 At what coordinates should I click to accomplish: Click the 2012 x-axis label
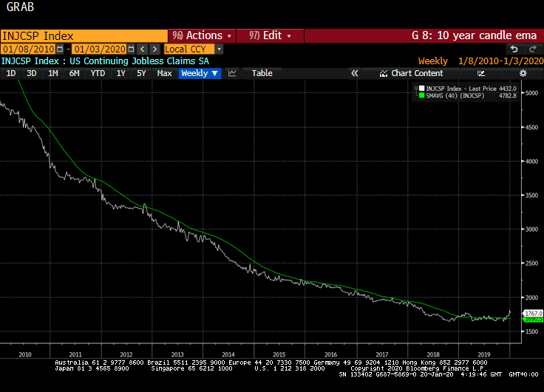[x=126, y=354]
